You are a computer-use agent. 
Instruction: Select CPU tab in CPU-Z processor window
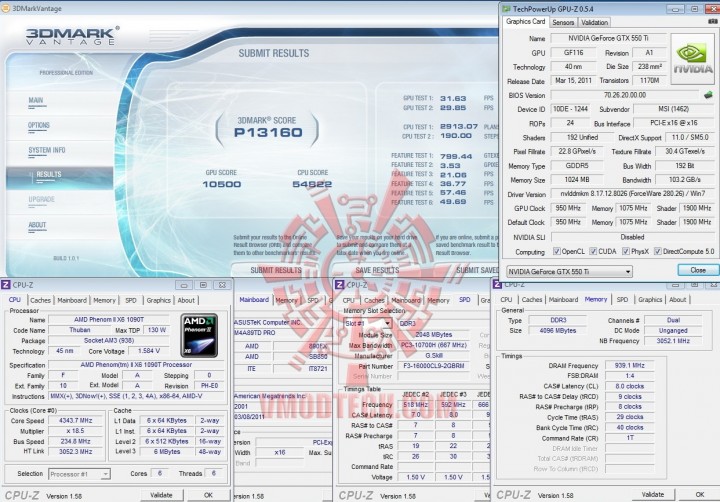(x=15, y=300)
